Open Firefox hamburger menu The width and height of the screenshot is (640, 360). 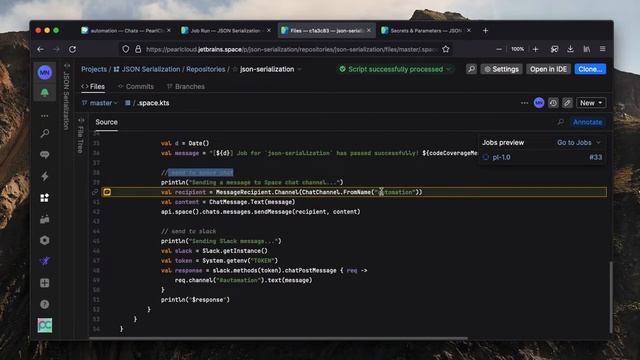coord(602,49)
